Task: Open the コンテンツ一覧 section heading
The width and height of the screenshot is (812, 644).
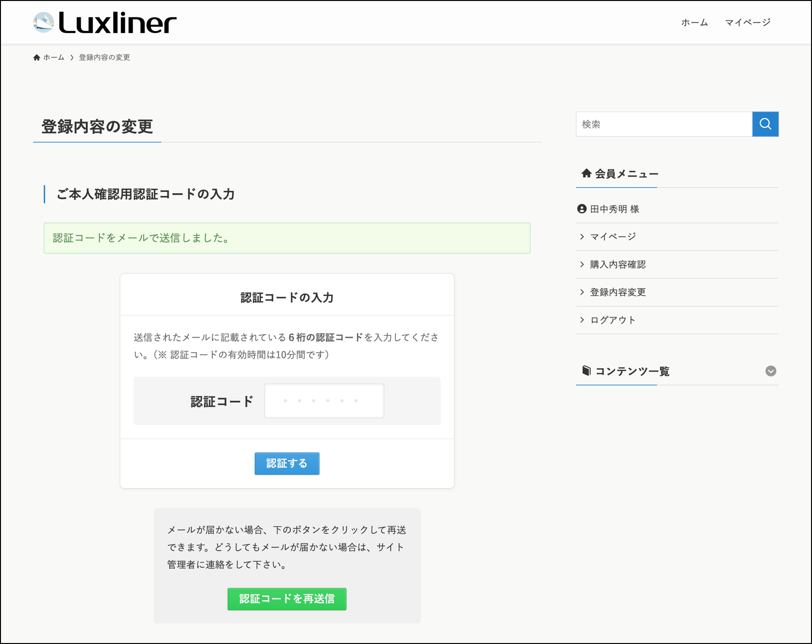Action: (x=632, y=371)
